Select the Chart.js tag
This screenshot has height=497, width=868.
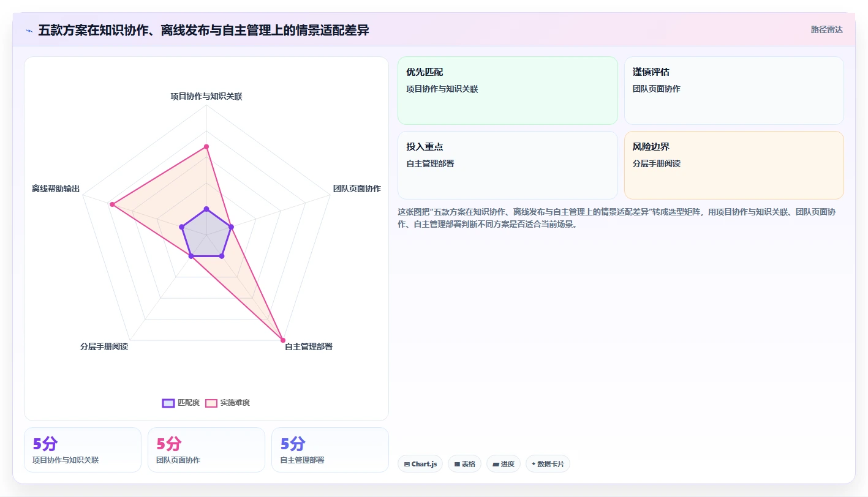click(420, 464)
